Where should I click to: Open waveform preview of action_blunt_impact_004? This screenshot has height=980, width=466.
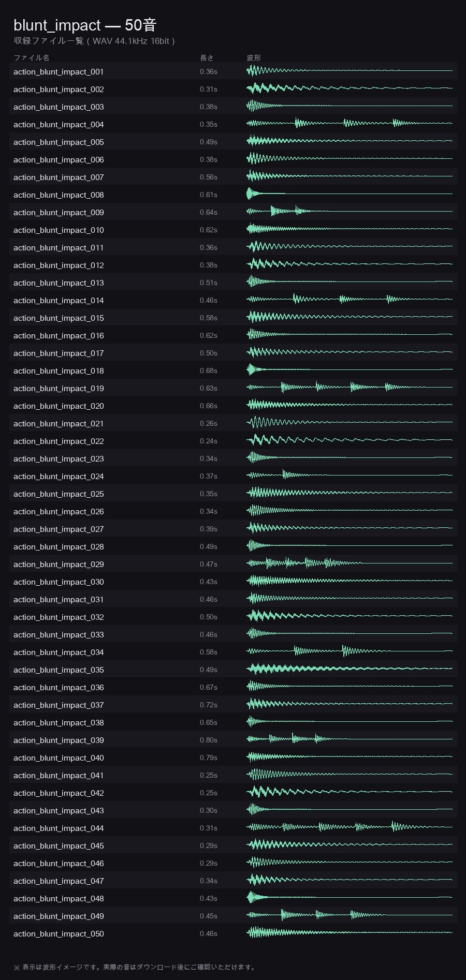[349, 123]
